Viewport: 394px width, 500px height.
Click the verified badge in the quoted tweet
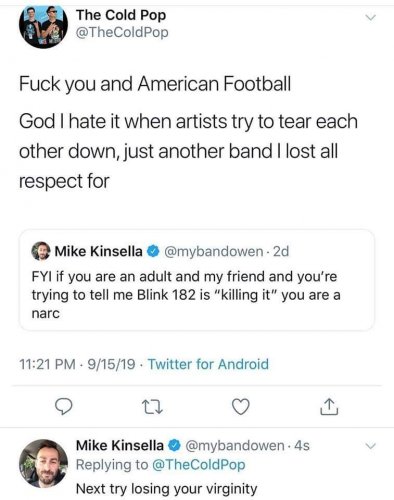(x=153, y=251)
